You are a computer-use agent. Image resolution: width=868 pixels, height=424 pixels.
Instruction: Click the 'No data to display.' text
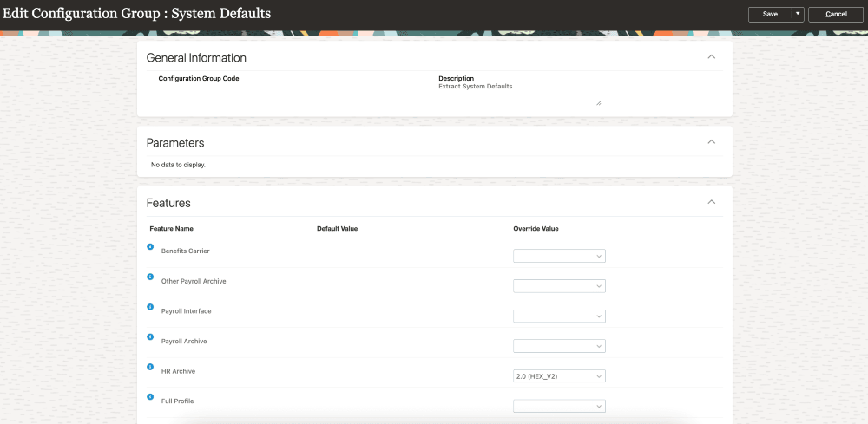(178, 165)
